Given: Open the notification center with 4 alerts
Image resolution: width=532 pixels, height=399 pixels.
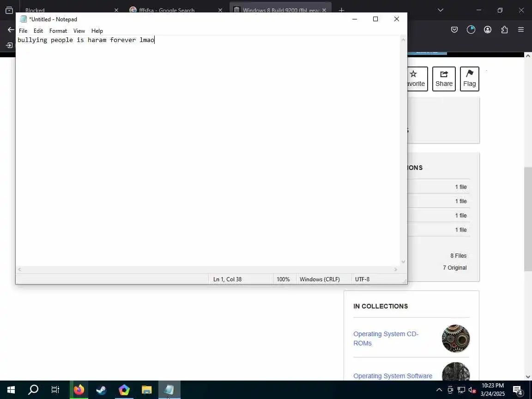Looking at the screenshot, I should [x=517, y=390].
